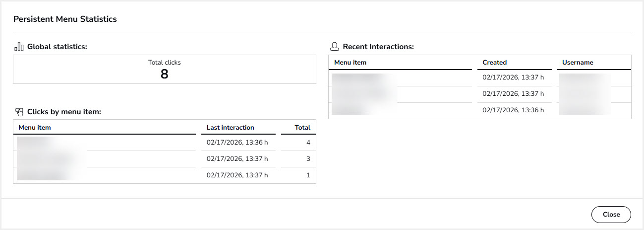
Task: Click the Global statistics heading text
Action: (x=57, y=47)
